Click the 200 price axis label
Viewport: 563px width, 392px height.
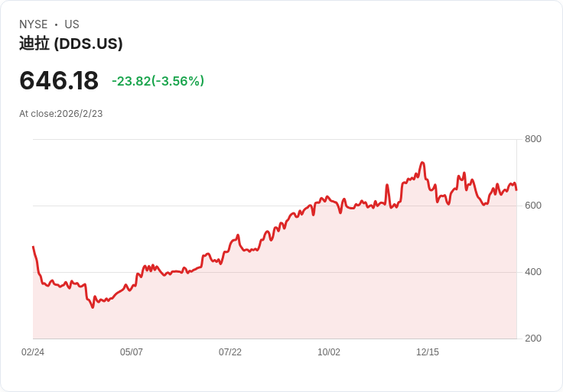(533, 339)
